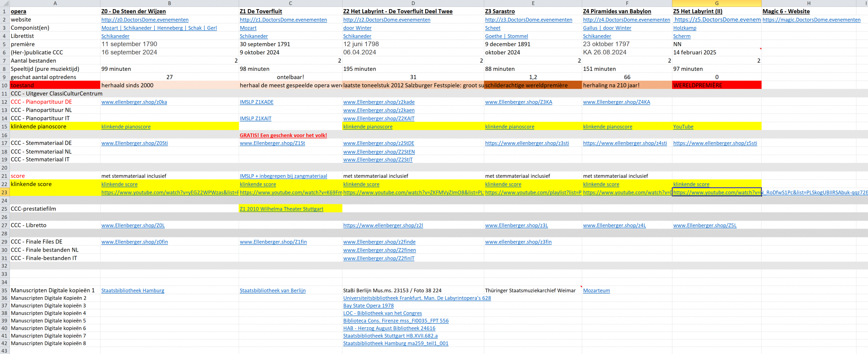The height and width of the screenshot is (354, 868).
Task: Open Z1 2010 Wilhelma Theater Stuttgart link
Action: coord(281,209)
